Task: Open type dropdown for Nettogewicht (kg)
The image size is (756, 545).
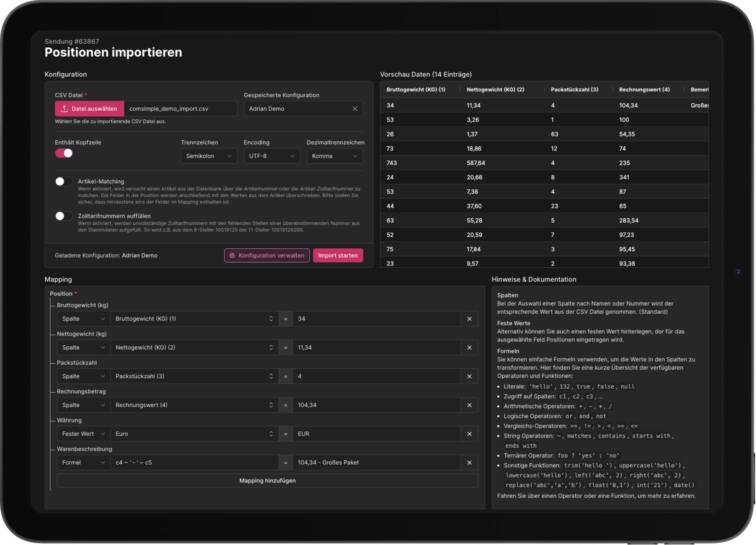Action: point(84,348)
